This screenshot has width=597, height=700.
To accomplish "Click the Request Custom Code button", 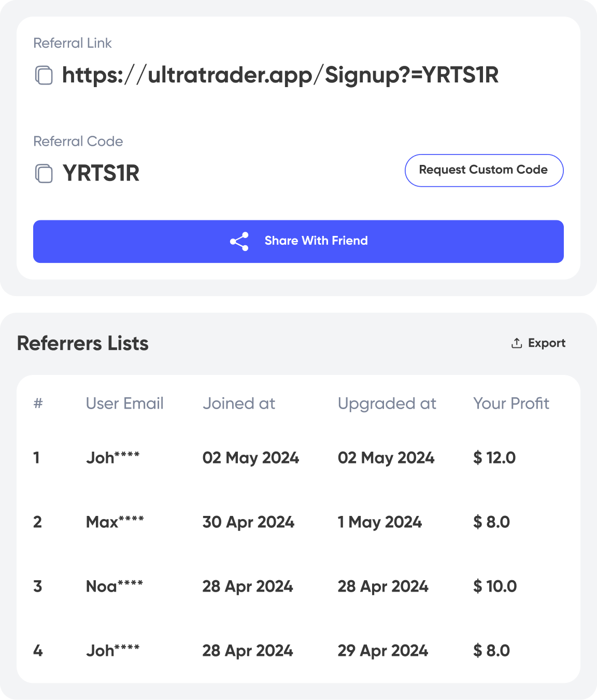I will coord(484,170).
